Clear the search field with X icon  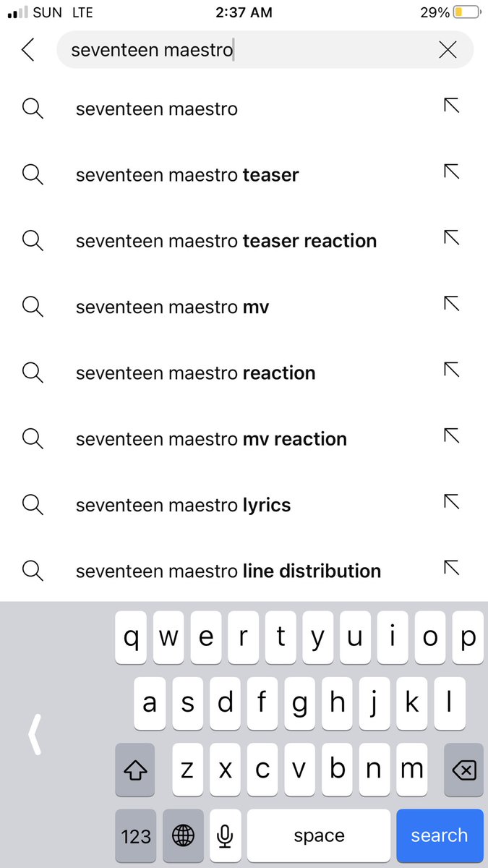coord(448,49)
